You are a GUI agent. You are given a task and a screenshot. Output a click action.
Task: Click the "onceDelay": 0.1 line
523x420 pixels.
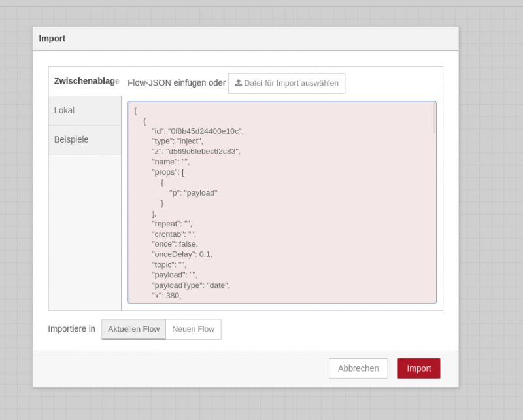point(182,254)
